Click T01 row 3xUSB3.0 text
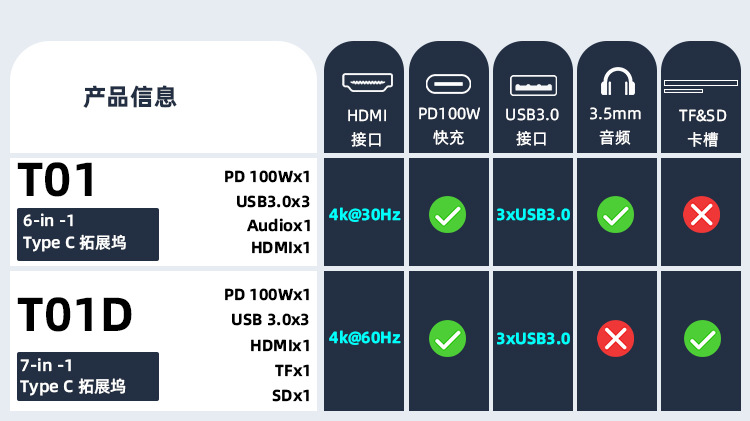This screenshot has width=750, height=421. coord(533,214)
